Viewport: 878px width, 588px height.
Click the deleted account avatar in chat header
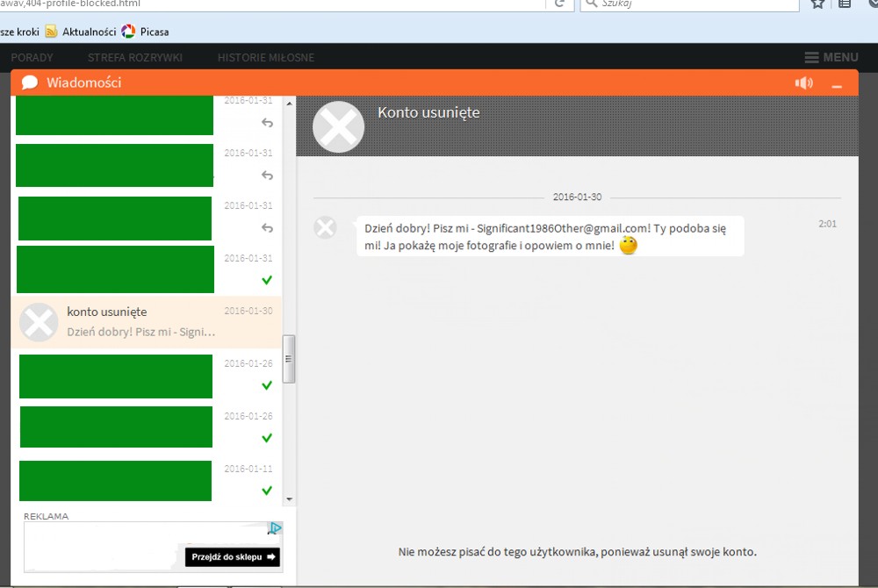[x=339, y=126]
